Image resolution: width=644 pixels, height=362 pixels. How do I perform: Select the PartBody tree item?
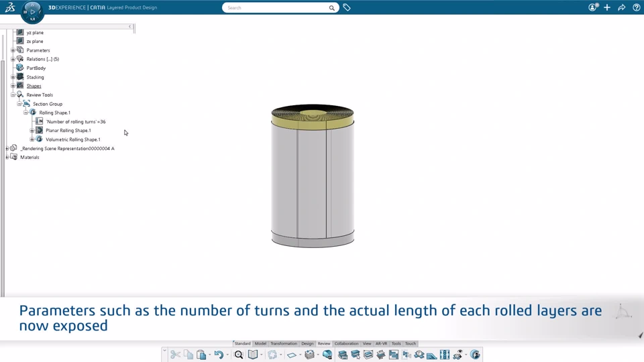(36, 68)
